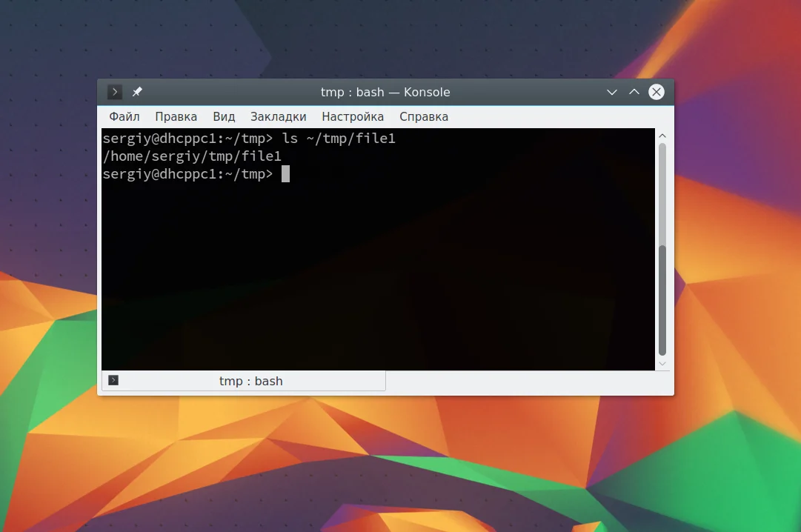Close the Konsole window
Viewport: 801px width, 532px height.
pos(657,92)
